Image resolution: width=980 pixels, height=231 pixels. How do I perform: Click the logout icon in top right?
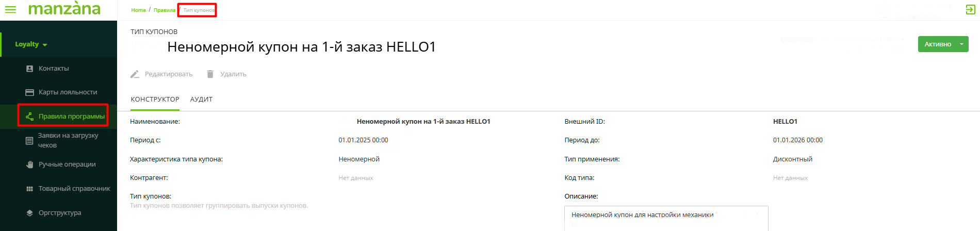pyautogui.click(x=970, y=9)
